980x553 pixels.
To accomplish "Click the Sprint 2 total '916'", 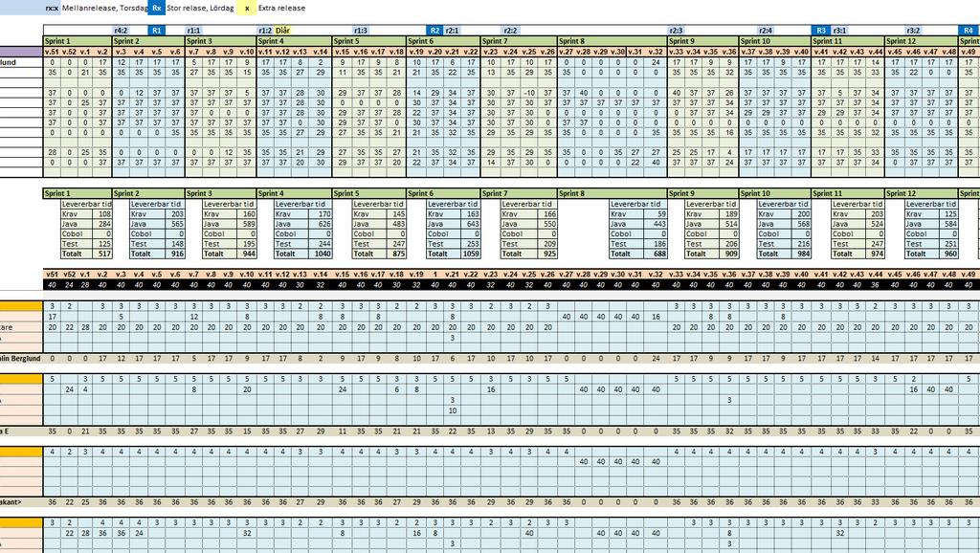I will 176,254.
